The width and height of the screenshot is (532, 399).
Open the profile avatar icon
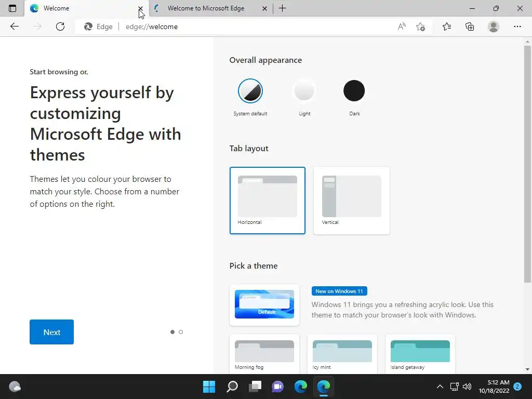(x=494, y=26)
